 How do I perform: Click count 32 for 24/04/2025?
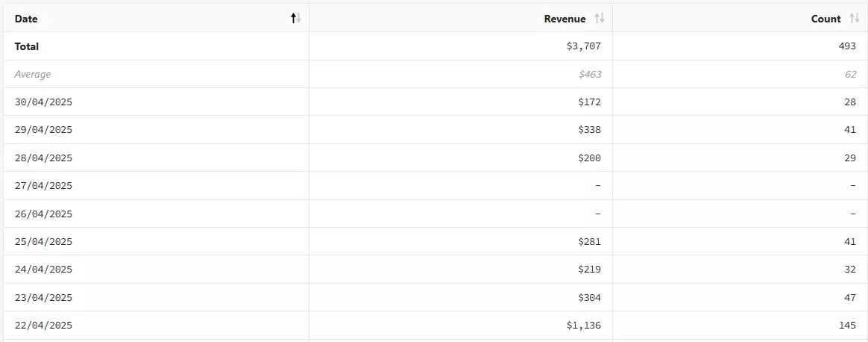[x=851, y=270]
